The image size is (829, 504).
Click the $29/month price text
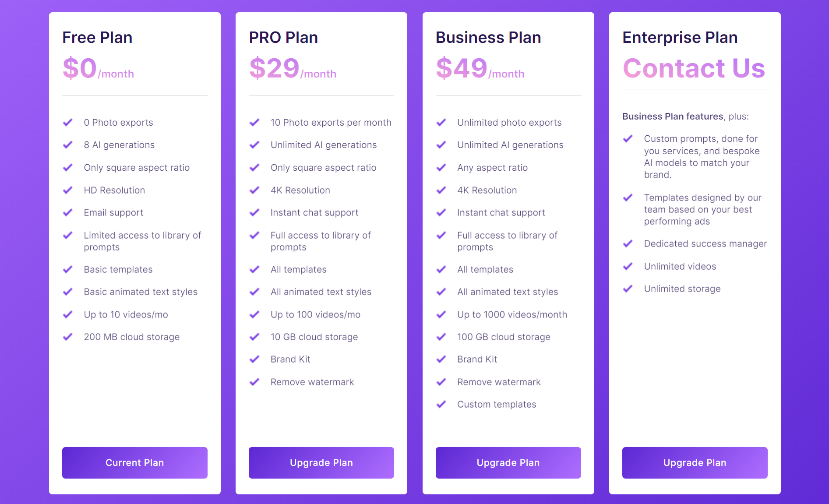coord(293,68)
